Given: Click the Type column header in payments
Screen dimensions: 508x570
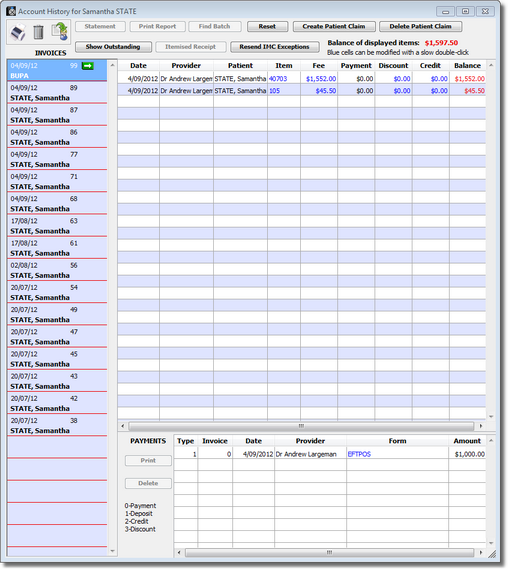Looking at the screenshot, I should point(186,441).
